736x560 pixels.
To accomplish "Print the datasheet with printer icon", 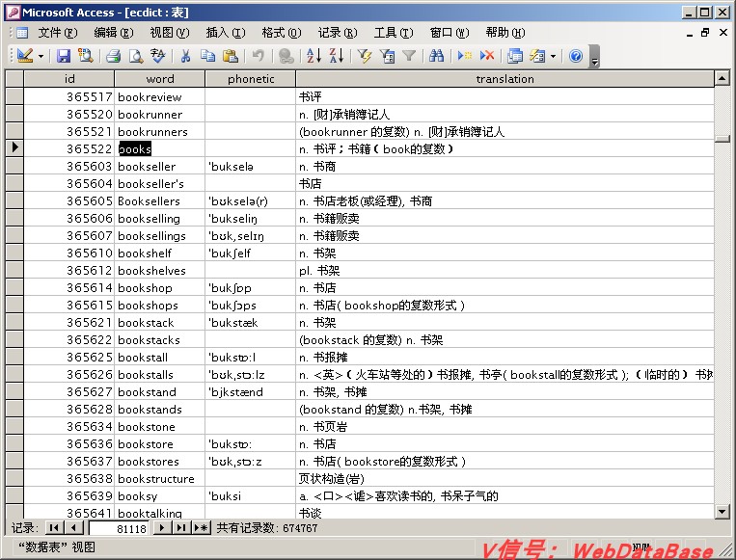I will tap(114, 56).
